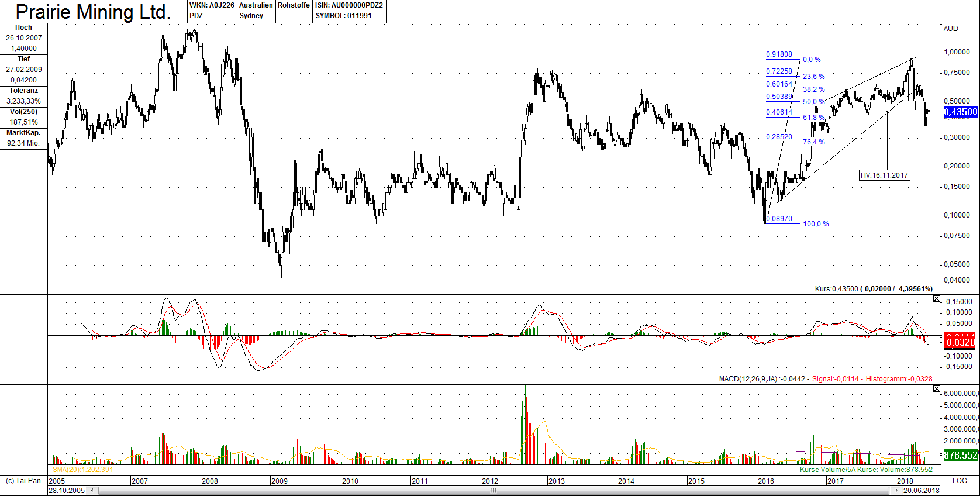
Task: Select the Fibonacci level 0,08970 label
Action: [779, 219]
